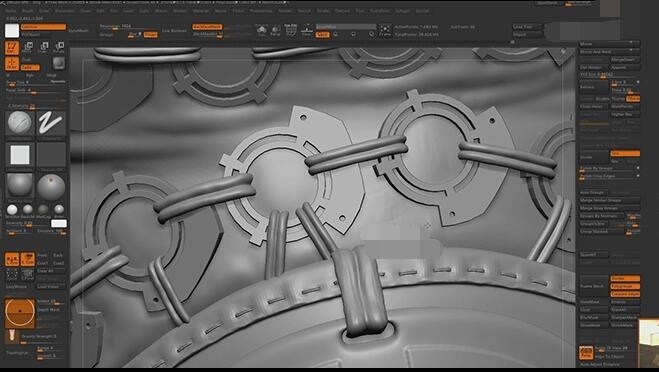This screenshot has height=372, width=659.
Task: Adjust the Gravity Strength slider
Action: tap(43, 337)
